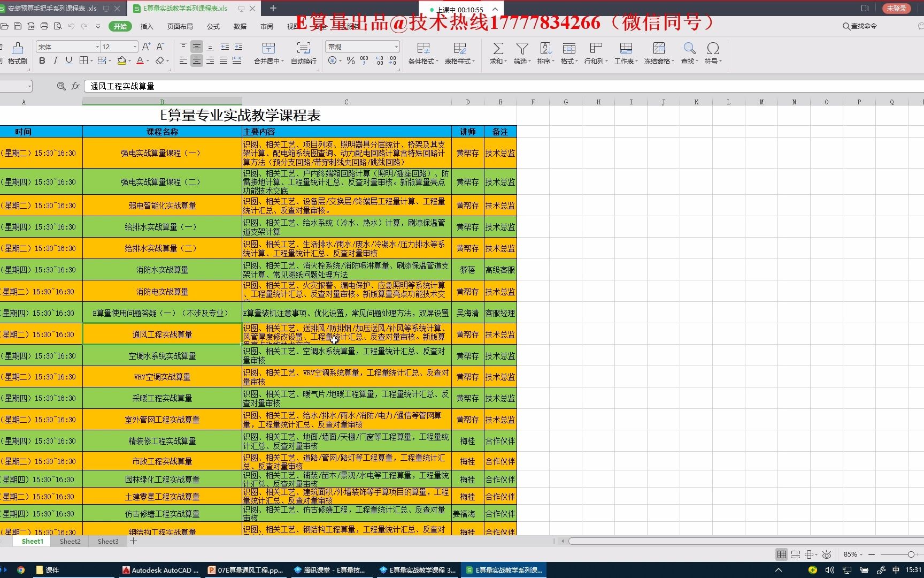
Task: Click the percent style icon
Action: [x=351, y=61]
